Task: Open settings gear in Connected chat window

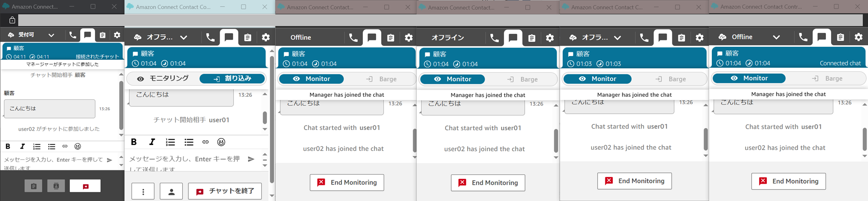Action: [858, 37]
